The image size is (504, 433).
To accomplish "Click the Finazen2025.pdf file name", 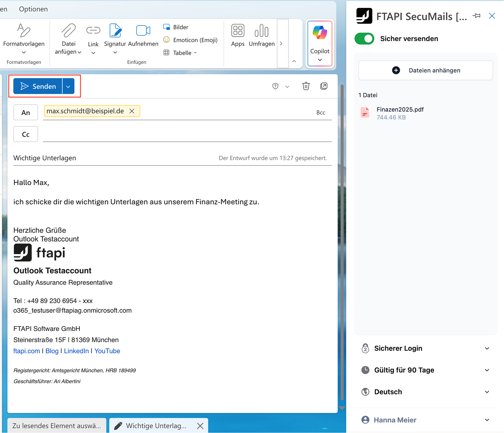I will [x=400, y=109].
